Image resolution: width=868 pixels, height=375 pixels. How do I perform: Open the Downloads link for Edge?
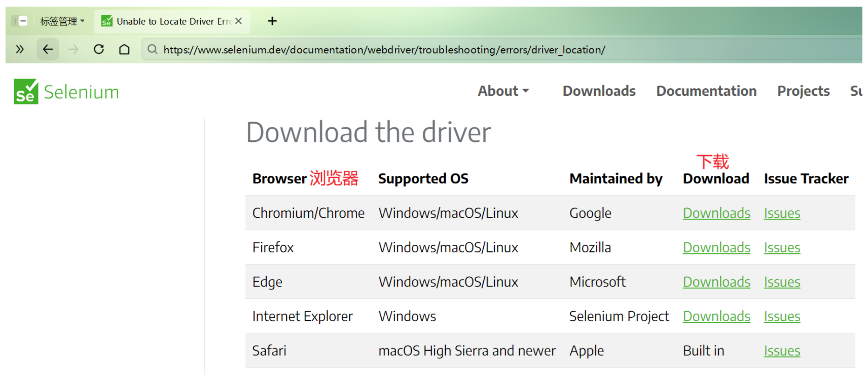[x=716, y=282]
